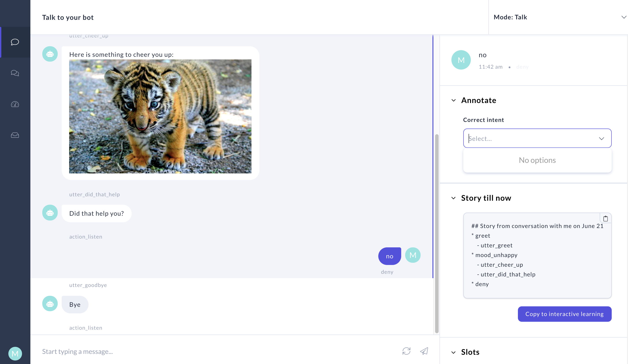Viewport: 628px width, 364px height.
Task: Click the M avatar beside the no message
Action: point(413,255)
